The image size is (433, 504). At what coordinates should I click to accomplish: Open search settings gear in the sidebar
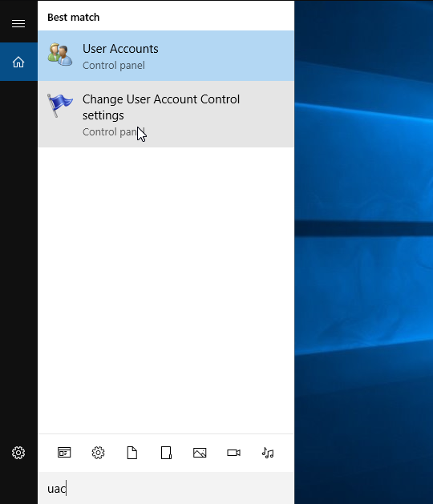[18, 453]
